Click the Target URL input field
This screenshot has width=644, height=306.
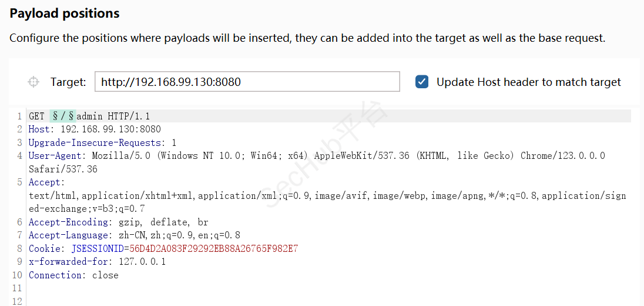247,82
